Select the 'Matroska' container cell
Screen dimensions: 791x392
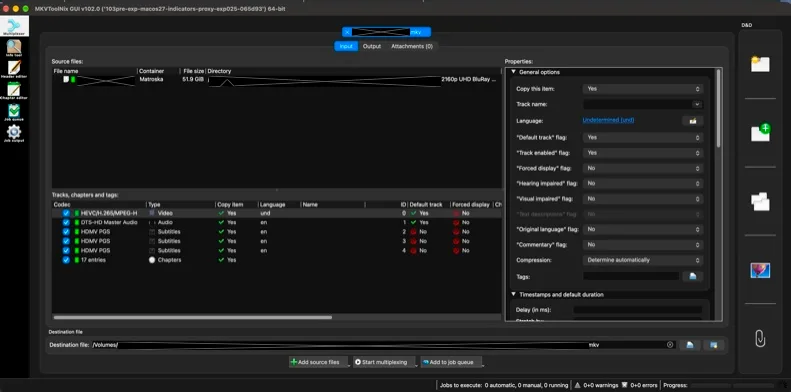click(151, 80)
